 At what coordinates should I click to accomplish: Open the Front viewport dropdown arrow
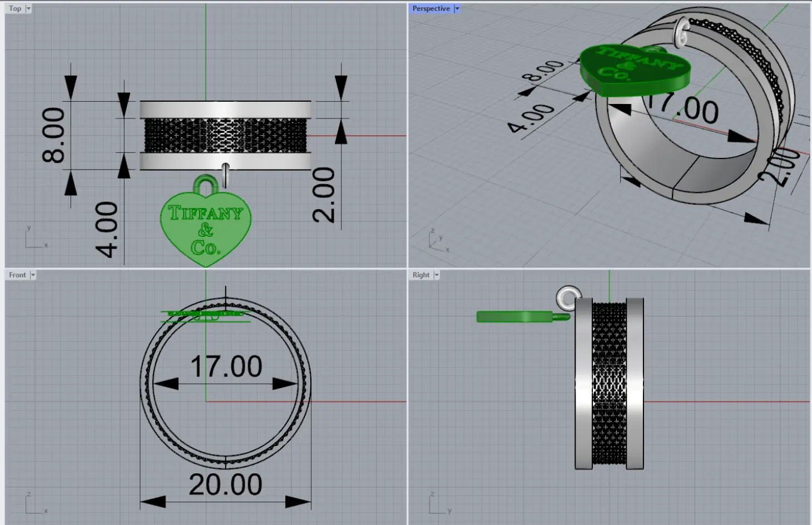pos(33,275)
